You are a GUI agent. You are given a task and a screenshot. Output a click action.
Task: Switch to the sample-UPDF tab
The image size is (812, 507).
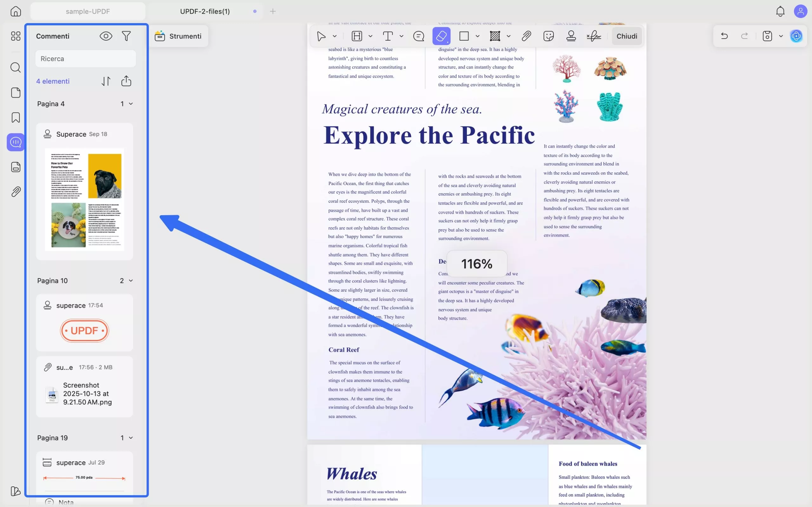pyautogui.click(x=88, y=11)
